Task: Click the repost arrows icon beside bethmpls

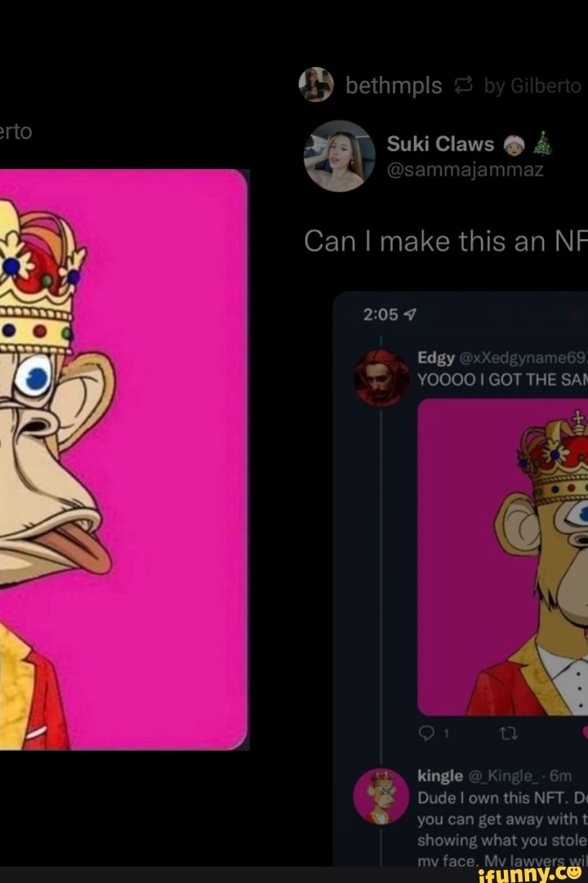Action: (x=462, y=86)
